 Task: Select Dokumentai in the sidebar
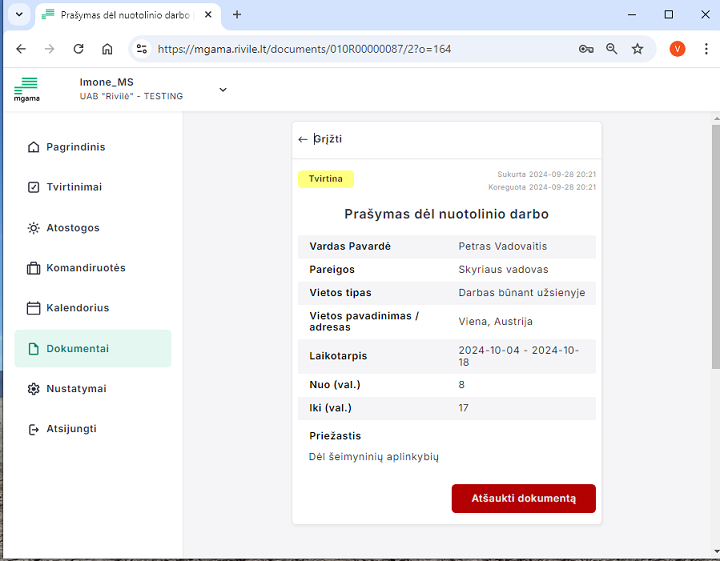coord(92,349)
